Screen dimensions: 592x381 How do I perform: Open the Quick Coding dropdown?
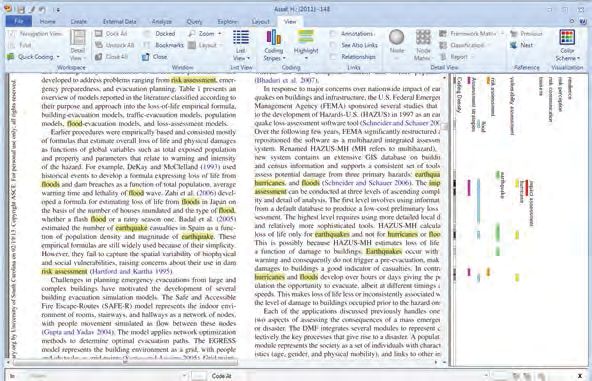34,57
